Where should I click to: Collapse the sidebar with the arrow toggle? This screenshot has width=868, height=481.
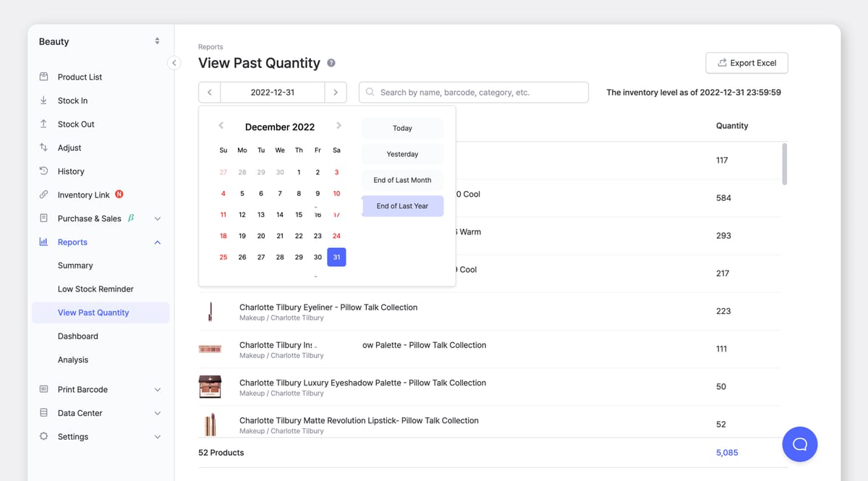point(174,63)
